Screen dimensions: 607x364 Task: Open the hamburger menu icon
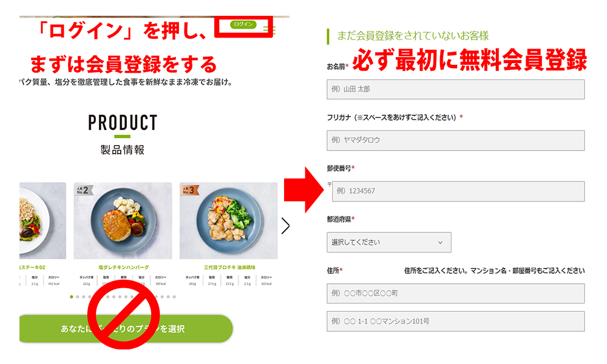(x=270, y=29)
